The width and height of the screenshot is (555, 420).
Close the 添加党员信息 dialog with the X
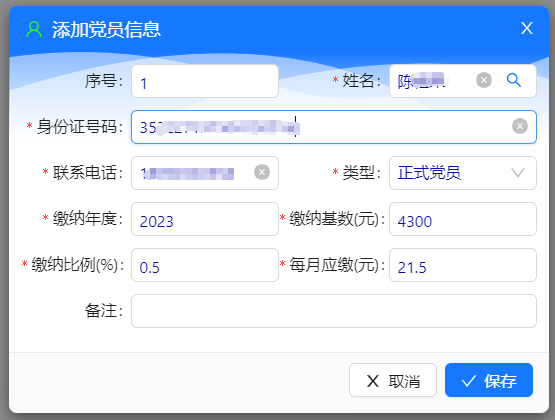pos(527,28)
